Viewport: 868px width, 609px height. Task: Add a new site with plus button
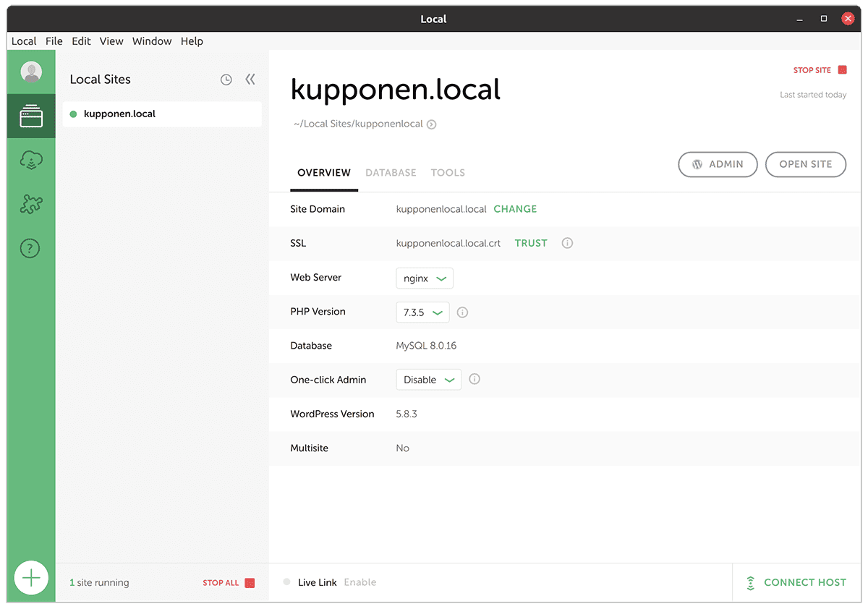(x=31, y=578)
